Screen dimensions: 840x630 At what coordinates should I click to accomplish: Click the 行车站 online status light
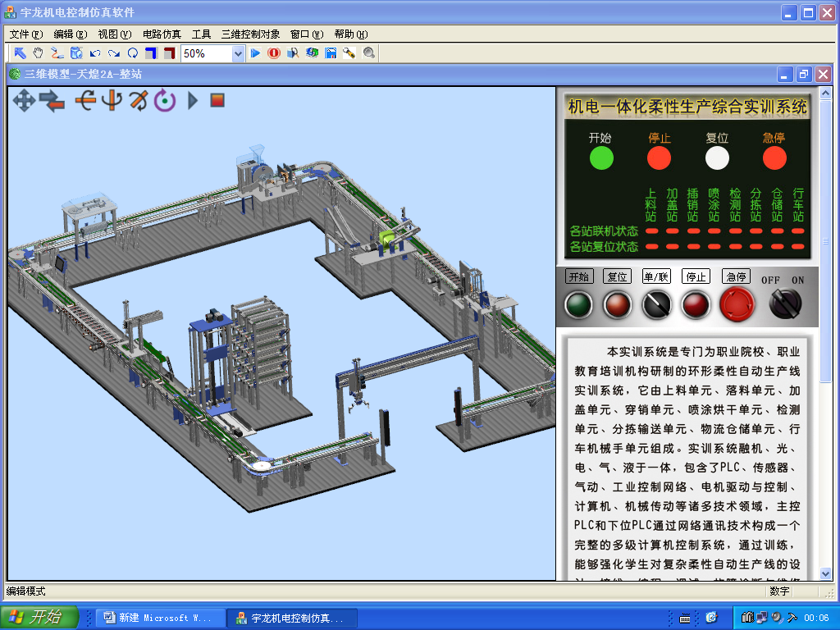click(798, 231)
